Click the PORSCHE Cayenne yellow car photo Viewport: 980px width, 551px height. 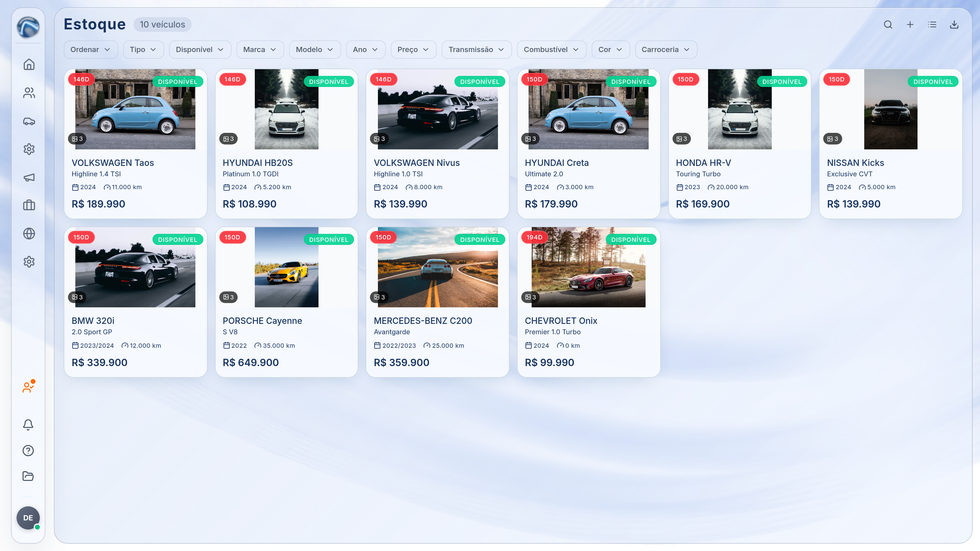pos(286,267)
